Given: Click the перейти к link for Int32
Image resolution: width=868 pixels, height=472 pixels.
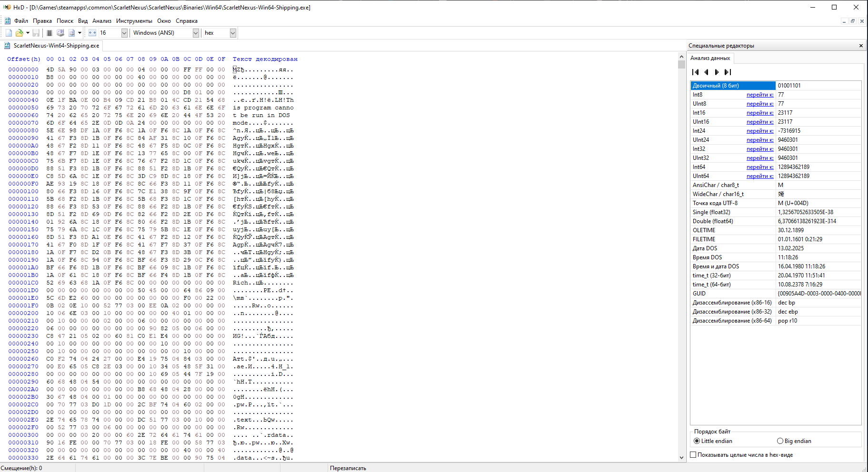Looking at the screenshot, I should pyautogui.click(x=760, y=149).
